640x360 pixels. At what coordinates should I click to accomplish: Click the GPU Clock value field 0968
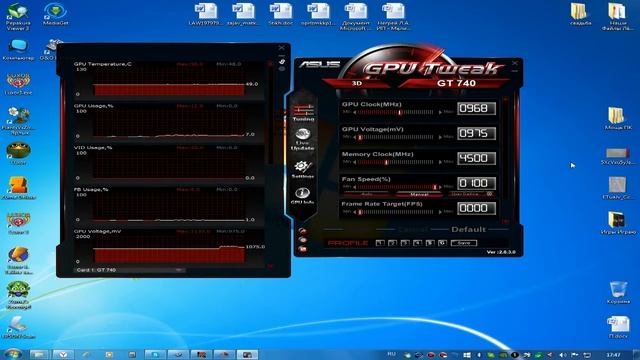point(476,109)
